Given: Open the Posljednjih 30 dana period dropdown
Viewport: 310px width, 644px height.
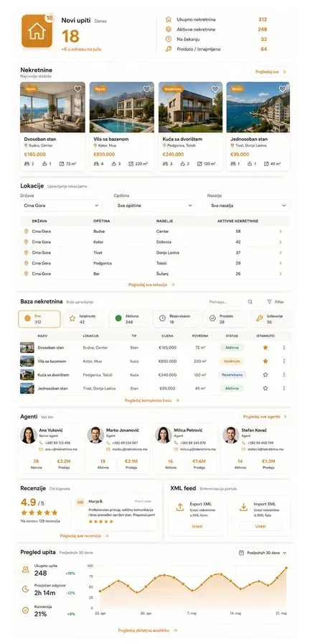Looking at the screenshot, I should click(x=262, y=553).
